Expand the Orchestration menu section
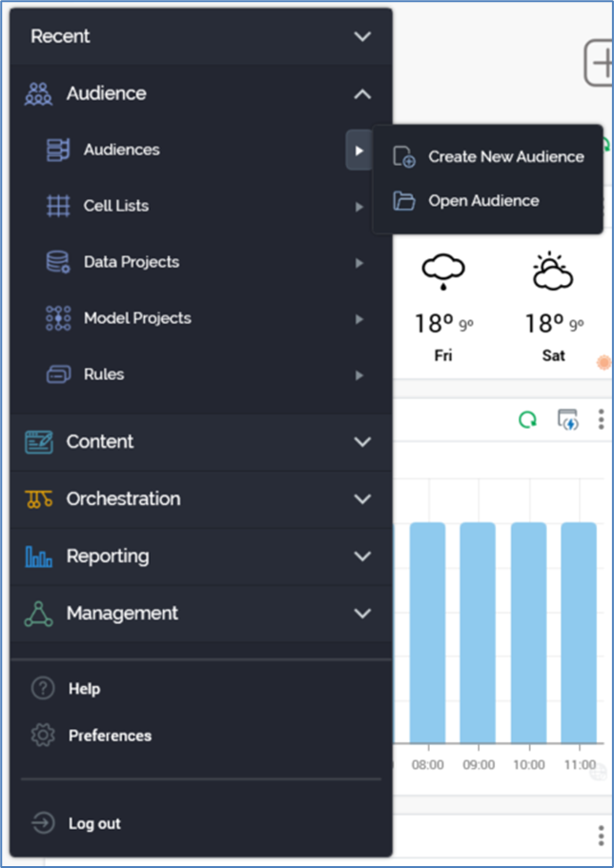Image resolution: width=614 pixels, height=868 pixels. (x=362, y=499)
